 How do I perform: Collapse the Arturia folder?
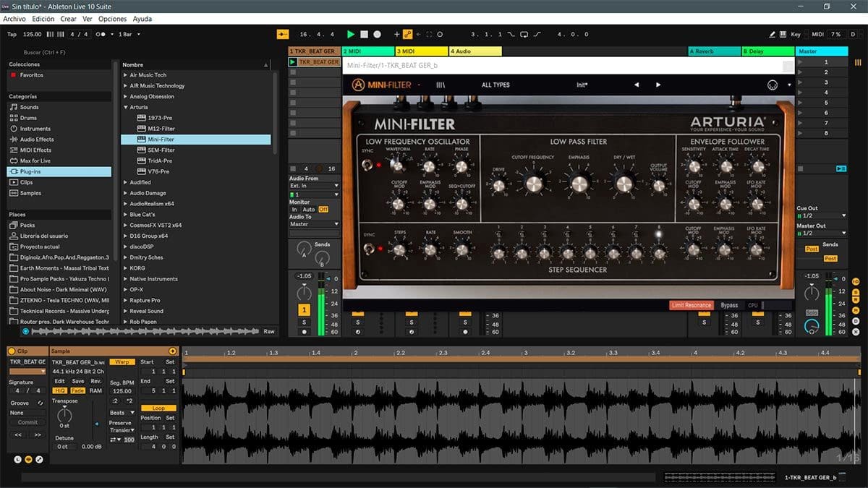pos(125,107)
